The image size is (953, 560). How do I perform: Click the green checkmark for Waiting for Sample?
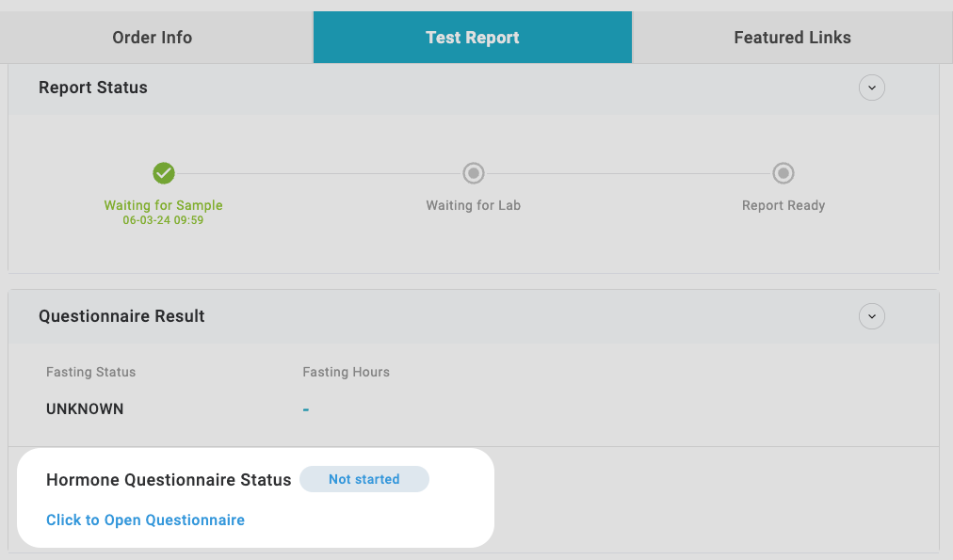pyautogui.click(x=164, y=173)
